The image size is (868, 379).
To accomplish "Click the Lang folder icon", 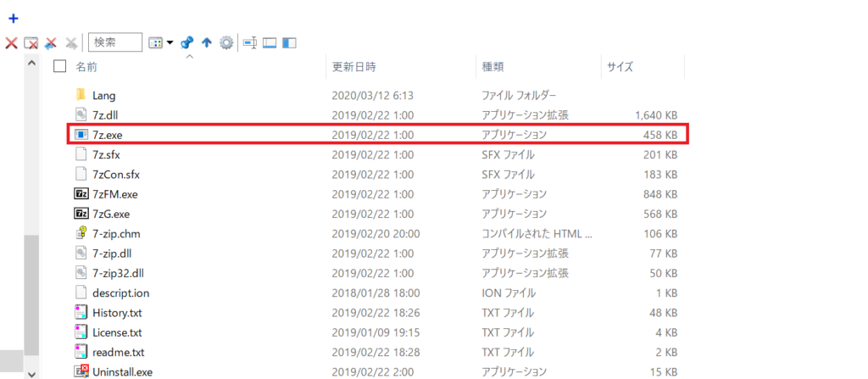I will [81, 95].
